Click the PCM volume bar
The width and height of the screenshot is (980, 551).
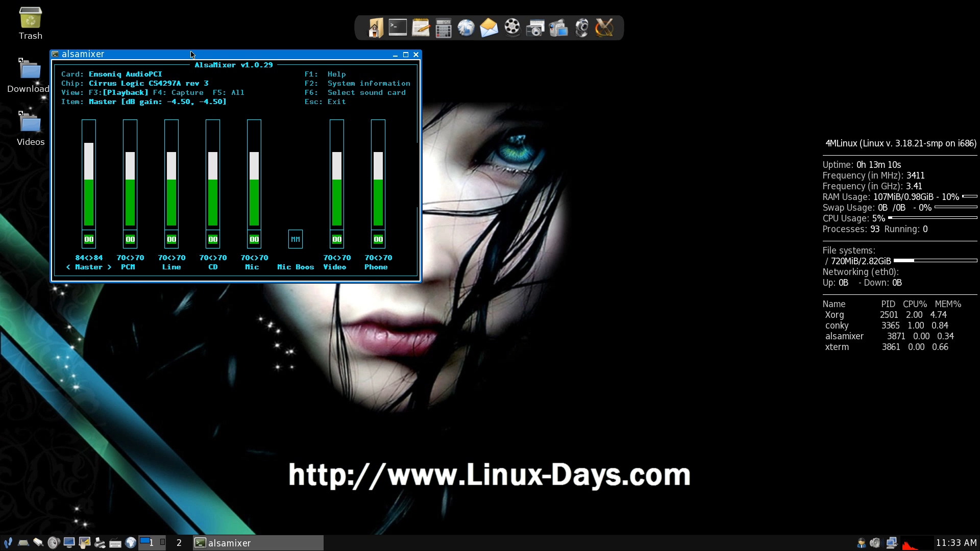point(130,174)
